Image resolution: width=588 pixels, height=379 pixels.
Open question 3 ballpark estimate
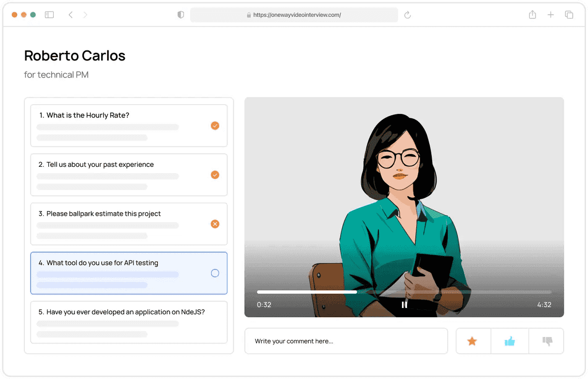point(128,224)
